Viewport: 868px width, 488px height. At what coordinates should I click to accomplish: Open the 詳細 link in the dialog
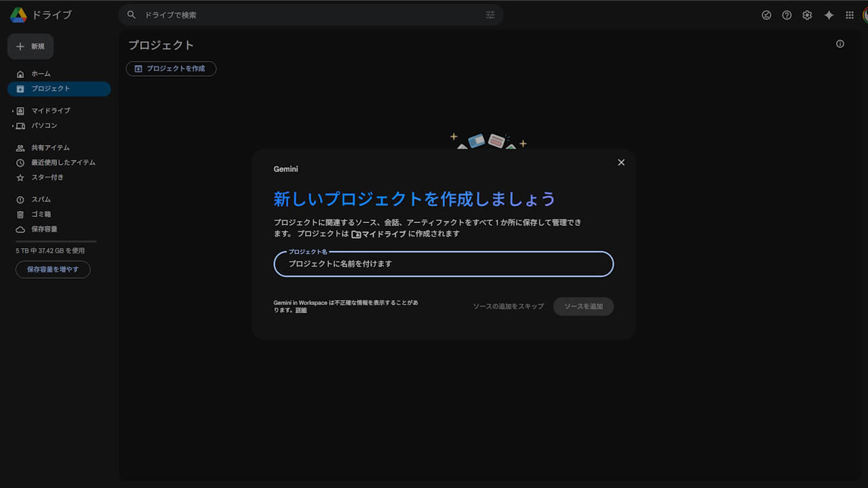(301, 310)
